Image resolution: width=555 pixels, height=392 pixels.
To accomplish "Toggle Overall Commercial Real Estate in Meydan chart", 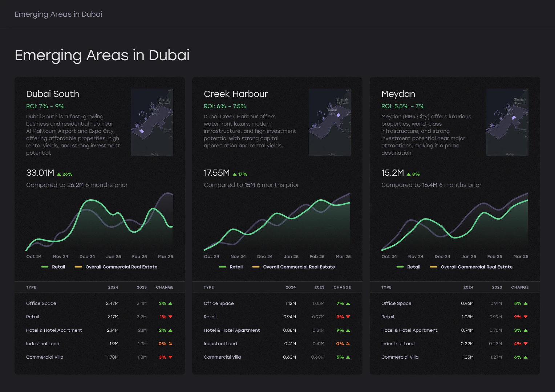I will [471, 267].
